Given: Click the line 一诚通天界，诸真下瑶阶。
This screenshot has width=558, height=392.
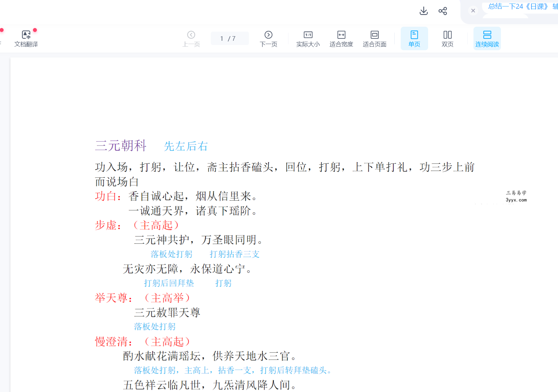Looking at the screenshot, I should point(194,211).
